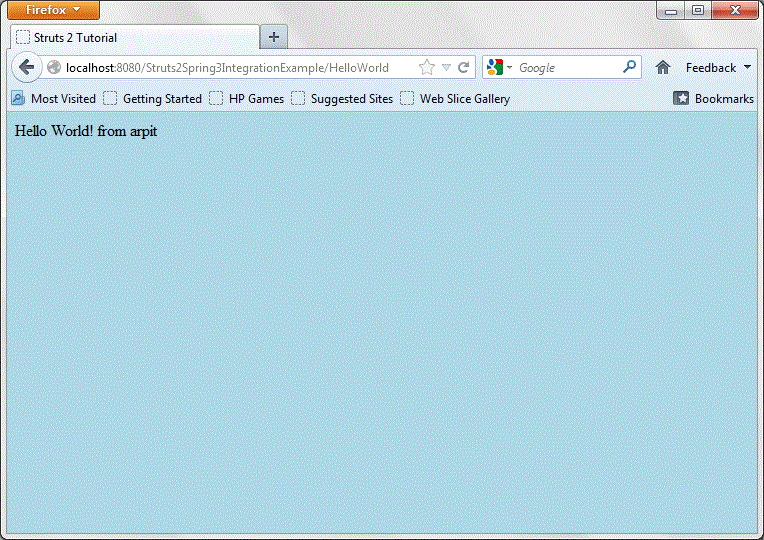Maximize the Firefox window

point(698,10)
